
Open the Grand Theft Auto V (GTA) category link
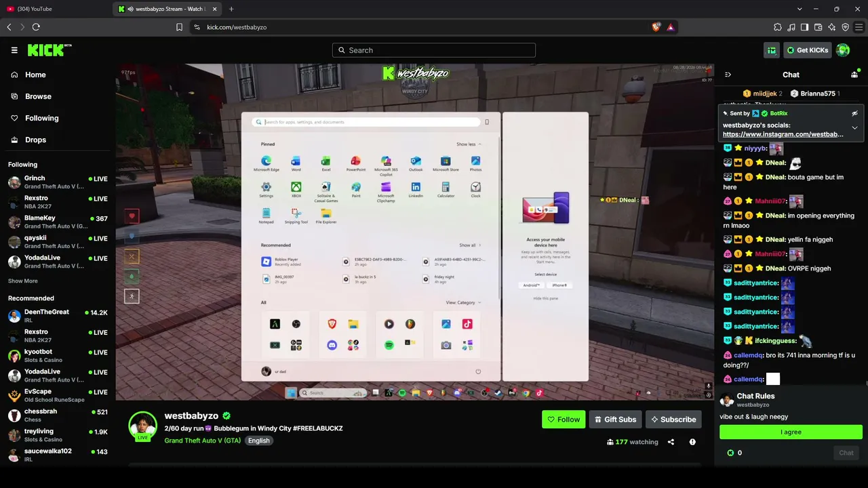tap(203, 441)
